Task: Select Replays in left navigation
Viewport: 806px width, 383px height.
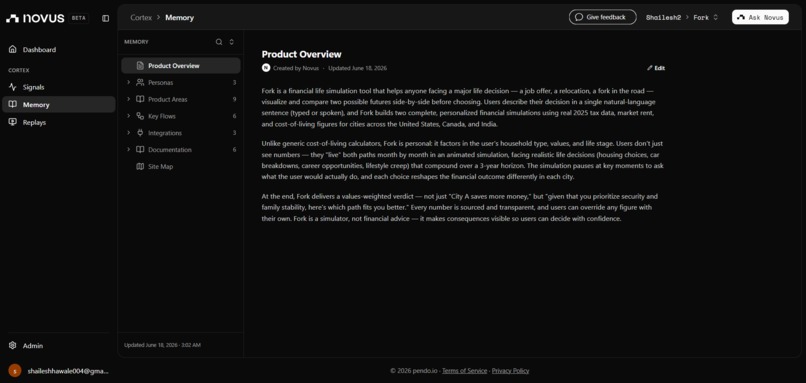Action: click(59, 122)
